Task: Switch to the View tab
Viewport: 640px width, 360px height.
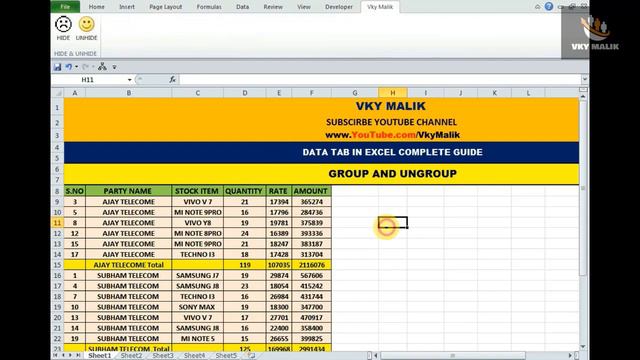Action: (304, 7)
